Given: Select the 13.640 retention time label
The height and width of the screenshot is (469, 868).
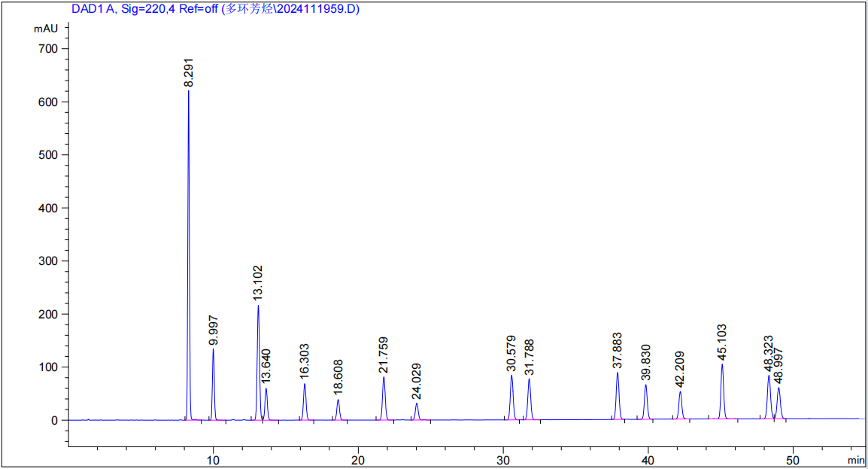Looking at the screenshot, I should coord(266,368).
